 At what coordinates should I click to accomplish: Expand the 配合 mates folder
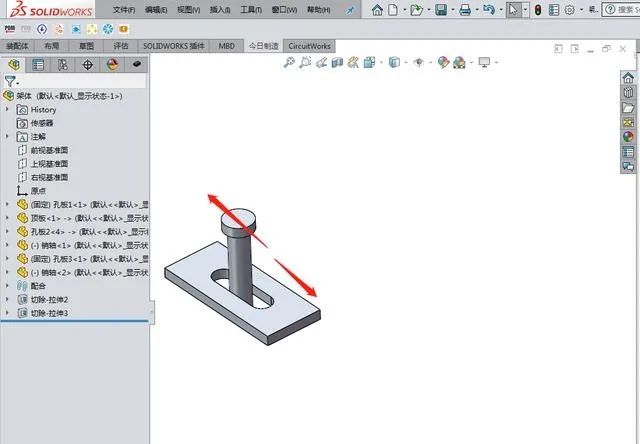(7, 286)
